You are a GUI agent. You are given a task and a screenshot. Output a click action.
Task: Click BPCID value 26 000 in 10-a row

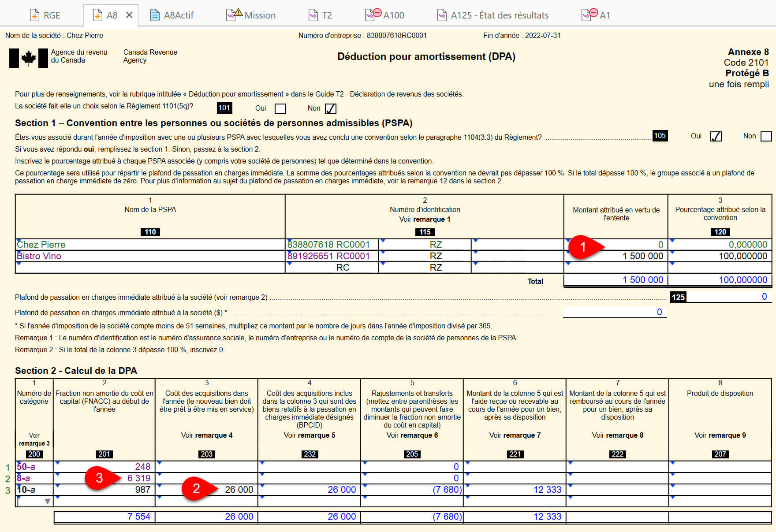[x=309, y=490]
